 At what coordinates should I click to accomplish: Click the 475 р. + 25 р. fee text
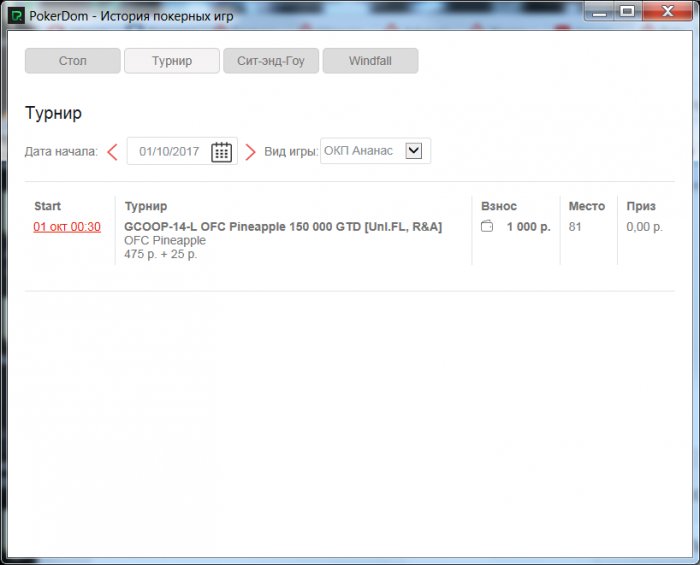(x=161, y=254)
